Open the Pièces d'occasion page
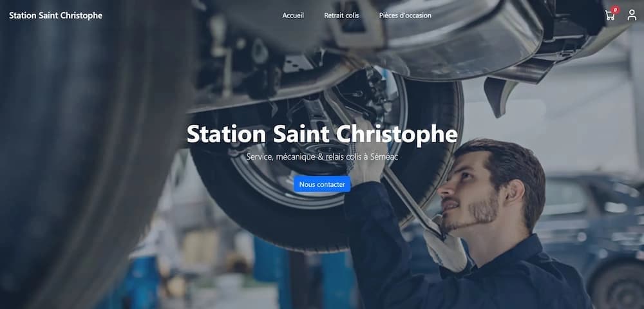 pos(405,15)
